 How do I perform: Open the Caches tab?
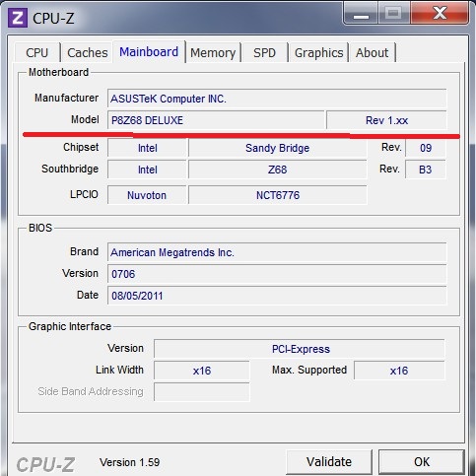click(x=88, y=52)
